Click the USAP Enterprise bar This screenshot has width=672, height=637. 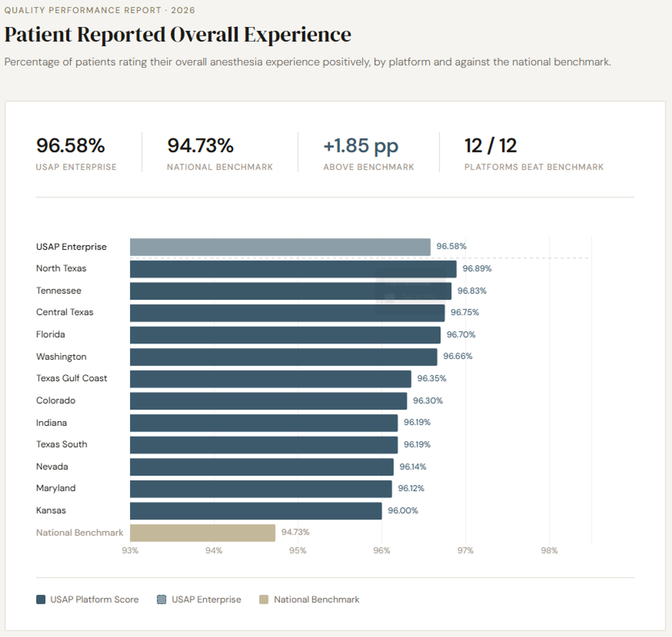tap(280, 247)
